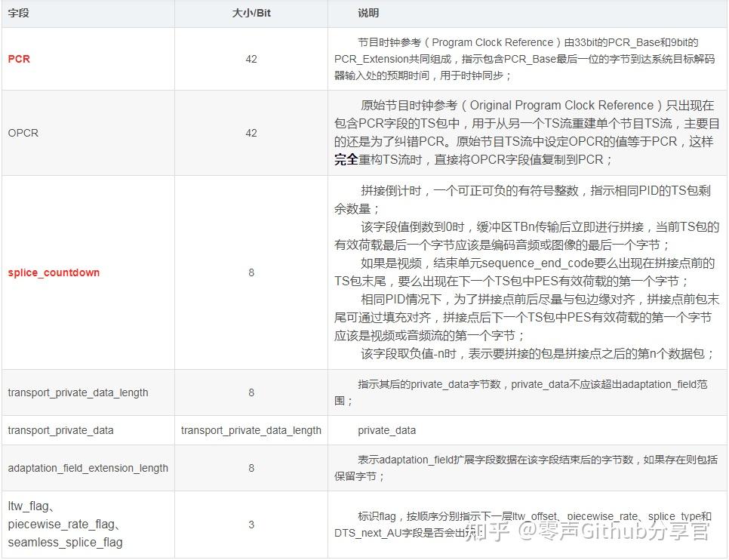Image resolution: width=729 pixels, height=560 pixels.
Task: Click the 8 value beside splice_countdown
Action: tap(251, 272)
